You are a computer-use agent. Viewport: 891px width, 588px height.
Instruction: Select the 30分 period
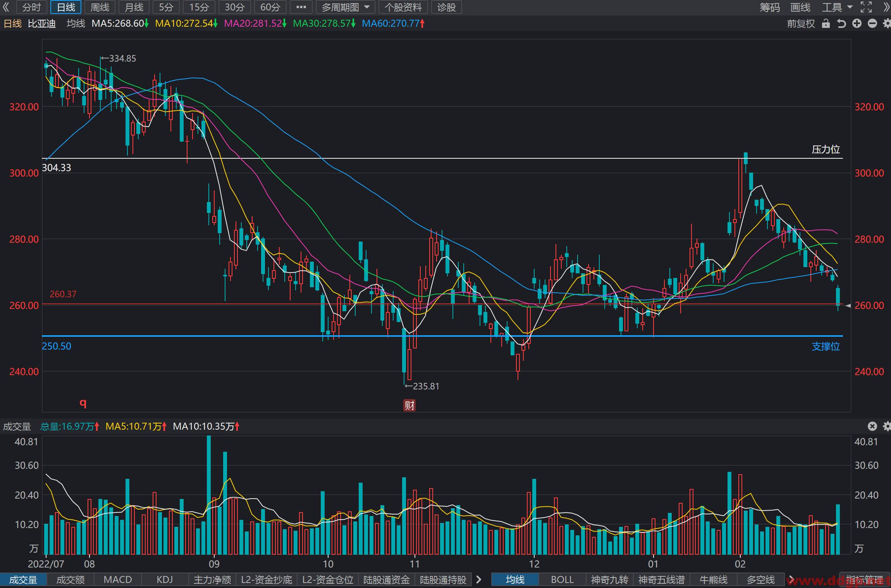[x=235, y=7]
